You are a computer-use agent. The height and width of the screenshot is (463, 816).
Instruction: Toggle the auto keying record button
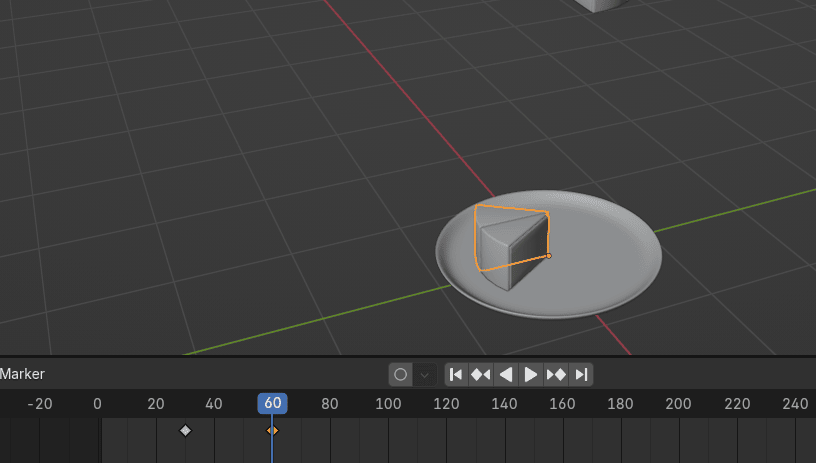click(x=401, y=374)
